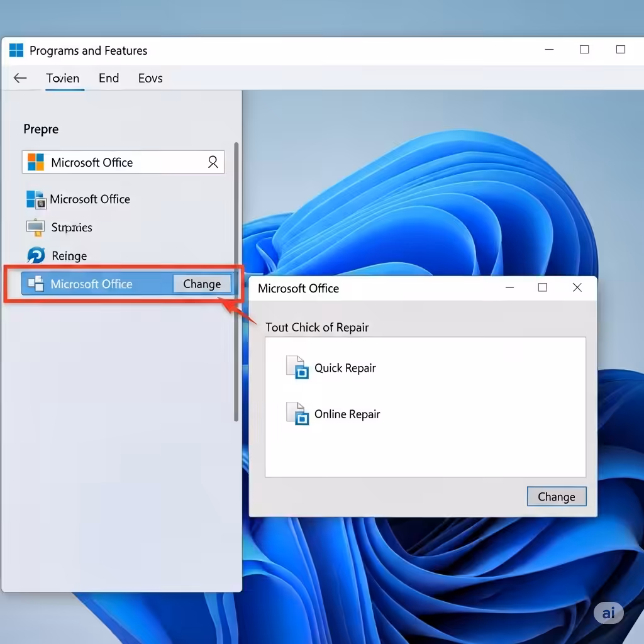
Task: Maximize the Microsoft Office dialog
Action: tap(543, 287)
